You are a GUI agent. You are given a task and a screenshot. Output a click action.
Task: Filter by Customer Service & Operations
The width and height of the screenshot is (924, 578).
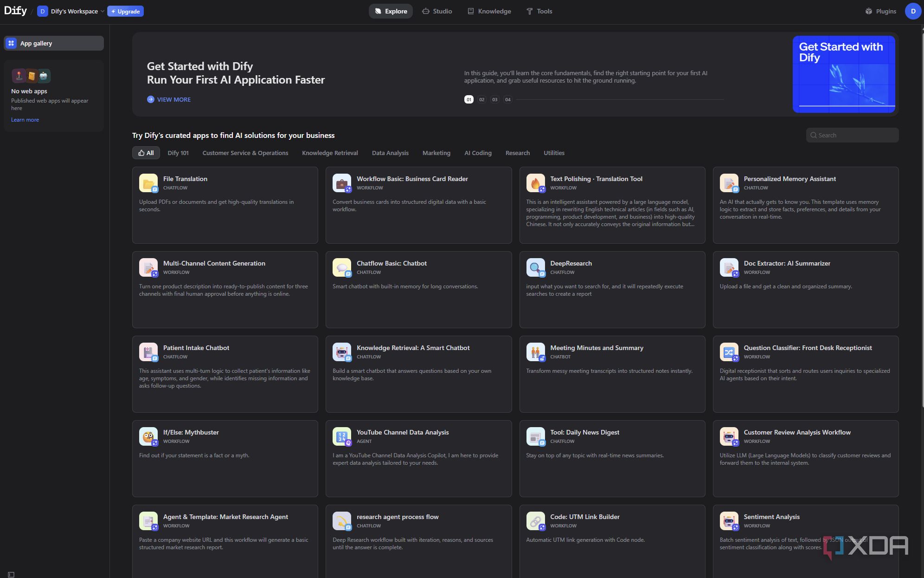(245, 153)
